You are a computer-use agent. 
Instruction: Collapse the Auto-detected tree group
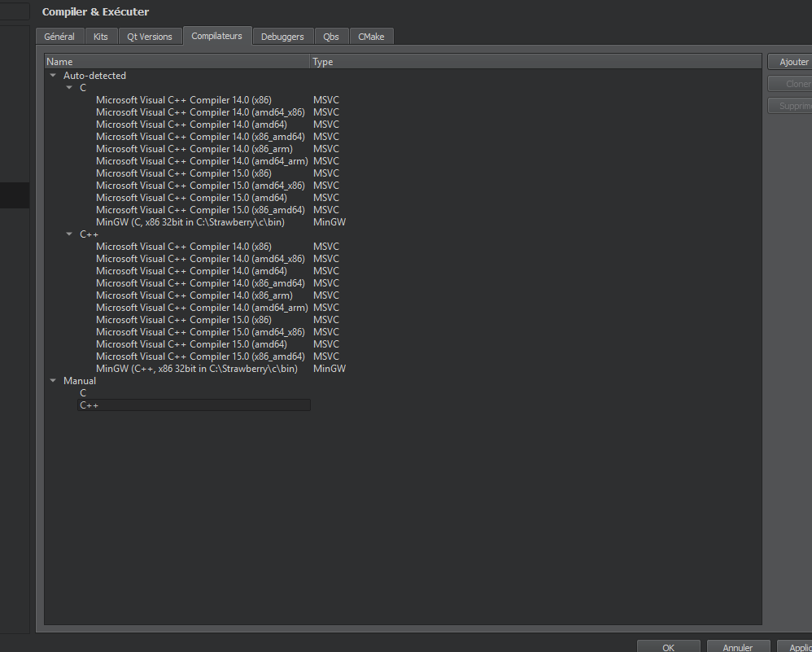[53, 75]
